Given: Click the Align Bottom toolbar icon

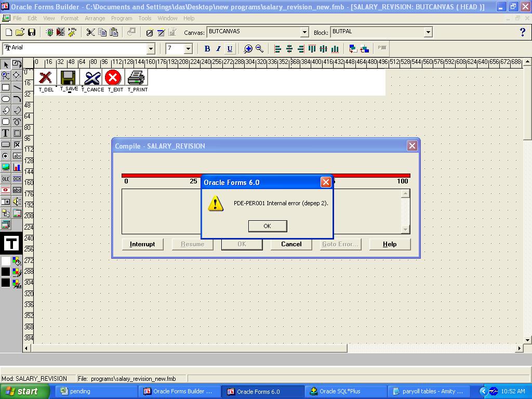Looking at the screenshot, I should click(x=335, y=49).
